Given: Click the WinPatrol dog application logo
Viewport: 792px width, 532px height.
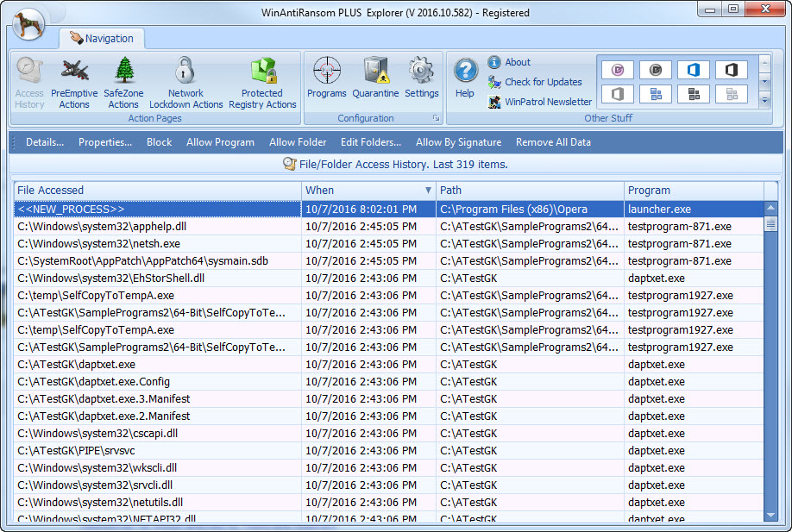Looking at the screenshot, I should tap(28, 25).
